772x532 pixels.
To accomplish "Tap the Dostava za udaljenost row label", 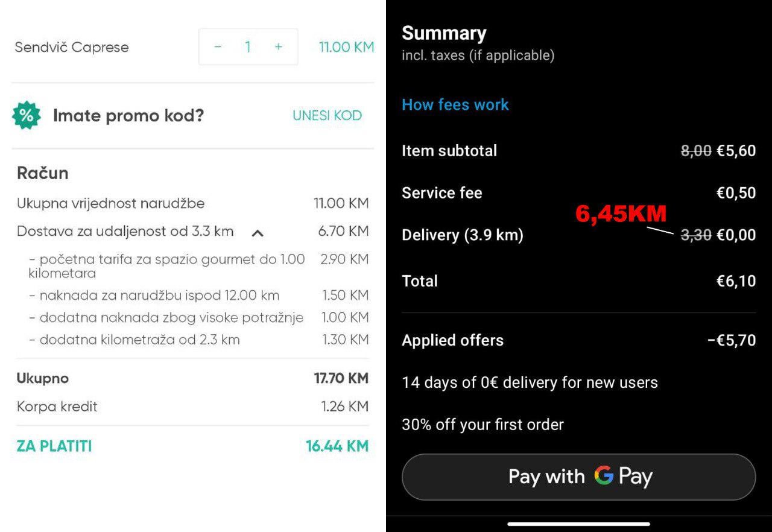I will (x=125, y=232).
